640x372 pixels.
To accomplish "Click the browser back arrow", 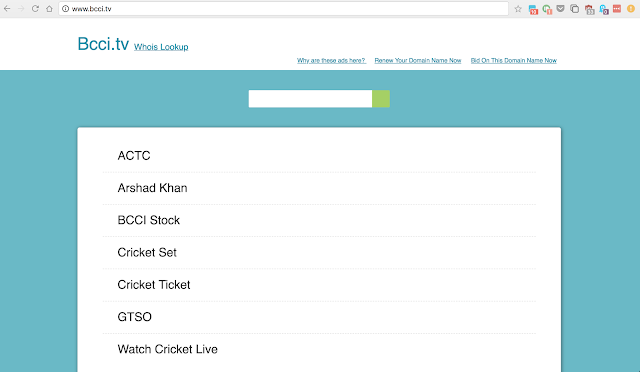I will (7, 9).
